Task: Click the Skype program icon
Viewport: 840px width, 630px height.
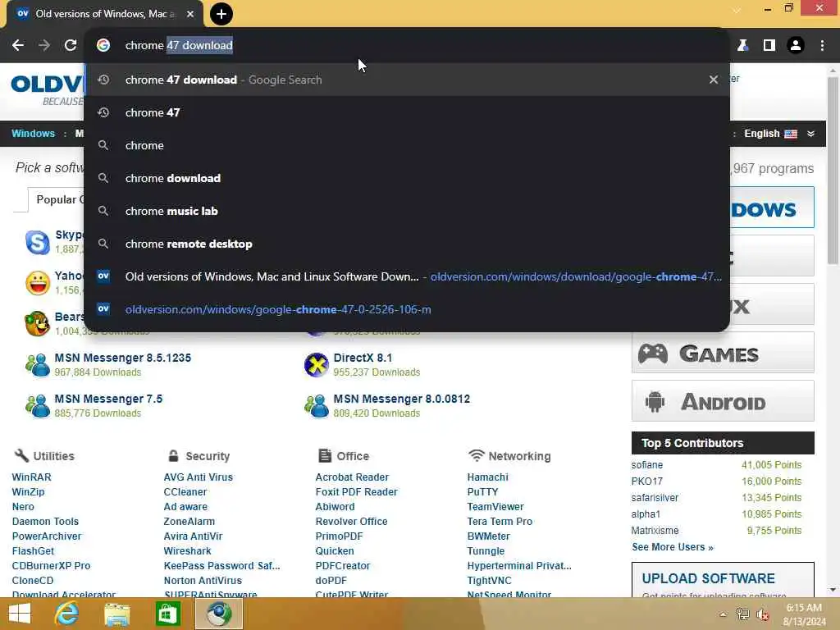Action: (x=38, y=242)
